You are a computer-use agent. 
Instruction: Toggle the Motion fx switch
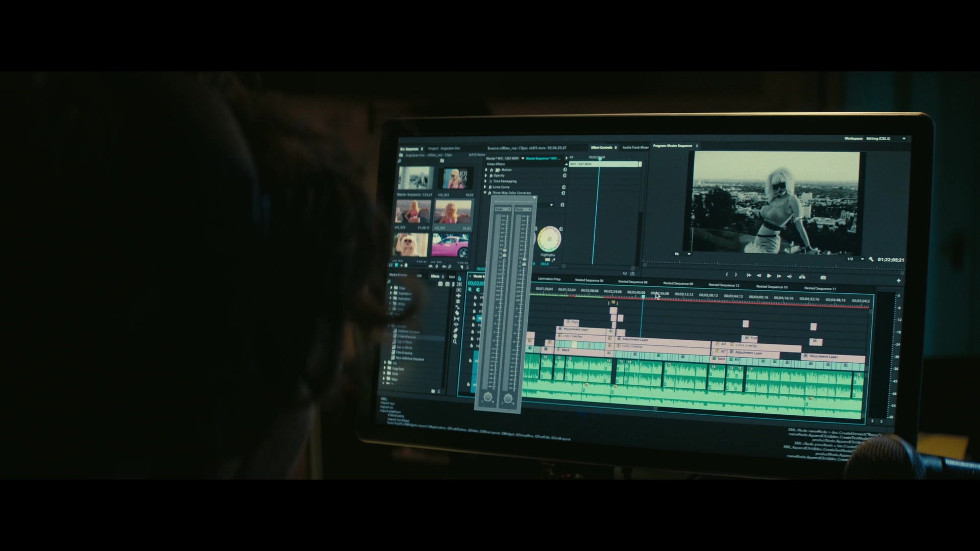coord(492,170)
